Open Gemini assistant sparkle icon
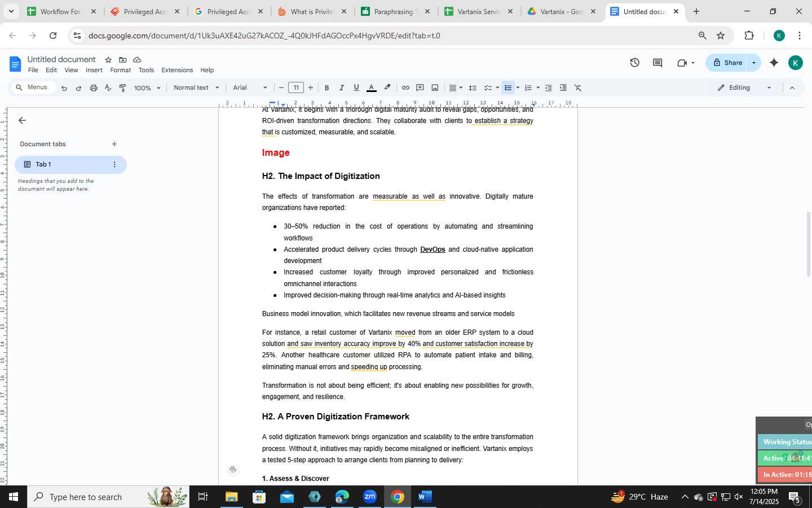 click(x=774, y=63)
